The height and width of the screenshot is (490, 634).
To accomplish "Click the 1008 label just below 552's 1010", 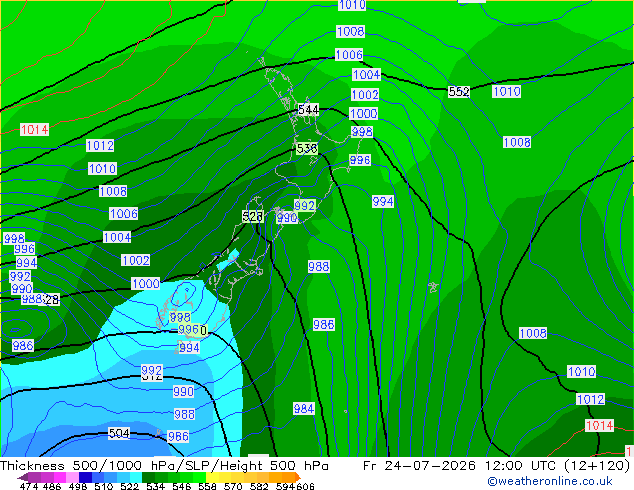I will 517,142.
